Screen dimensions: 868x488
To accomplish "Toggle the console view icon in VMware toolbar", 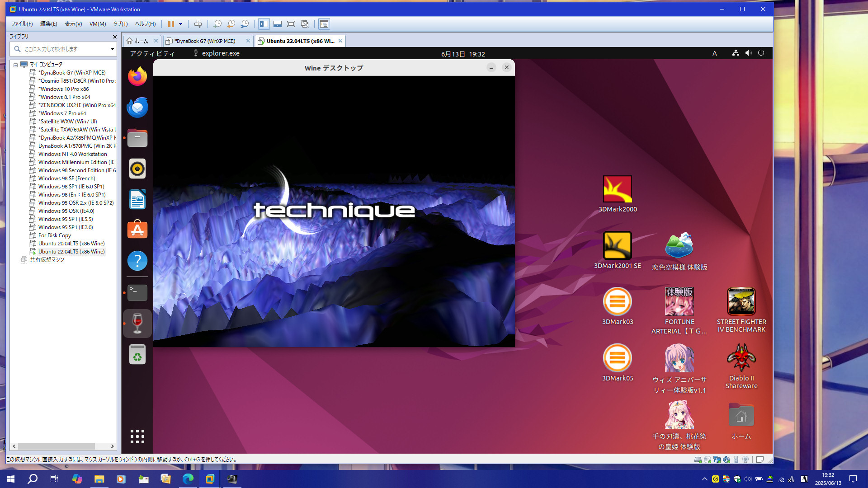I will tap(324, 24).
